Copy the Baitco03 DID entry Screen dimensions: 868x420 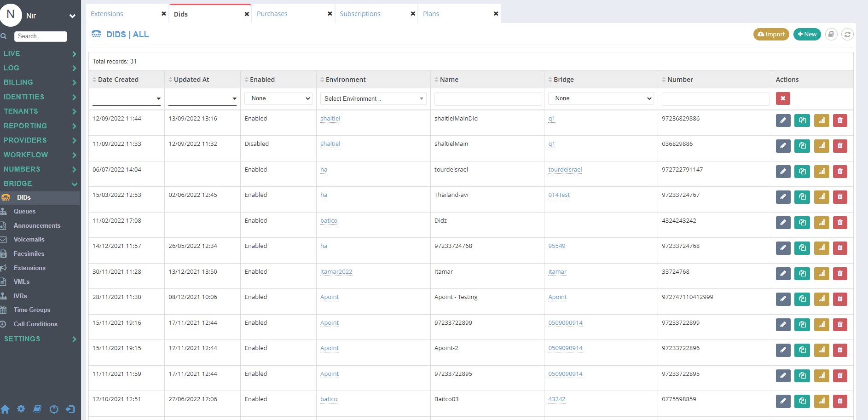pos(802,401)
